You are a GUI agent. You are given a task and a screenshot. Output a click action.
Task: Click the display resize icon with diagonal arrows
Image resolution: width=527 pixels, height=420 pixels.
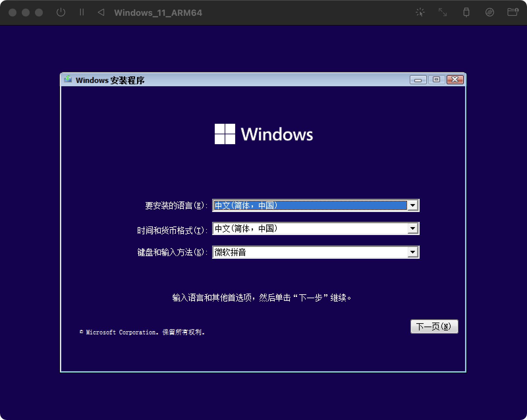click(x=443, y=13)
